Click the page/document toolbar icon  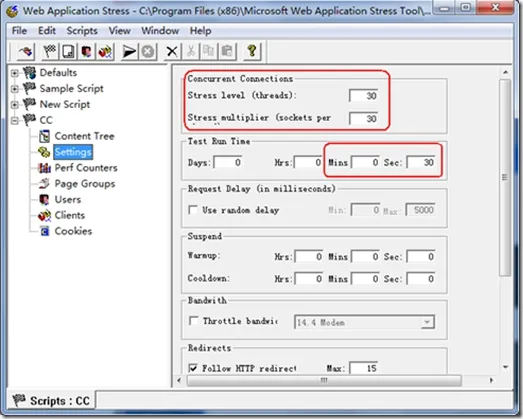click(68, 51)
